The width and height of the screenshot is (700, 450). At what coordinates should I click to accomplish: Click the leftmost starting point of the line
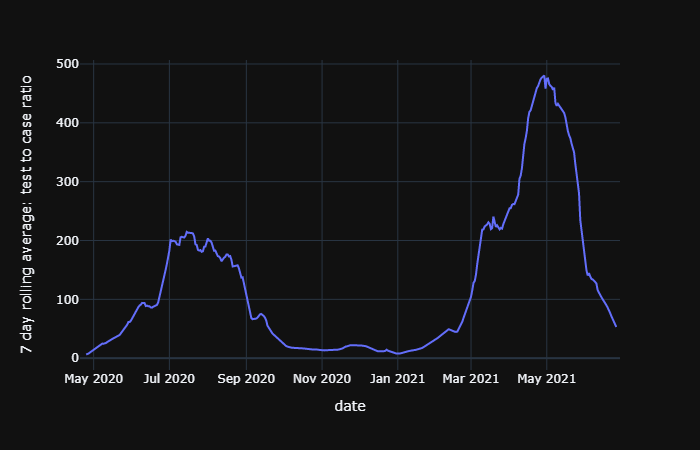(x=87, y=354)
